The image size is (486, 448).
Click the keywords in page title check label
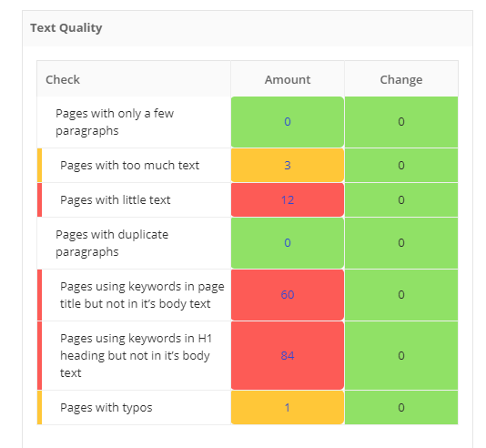coord(142,295)
